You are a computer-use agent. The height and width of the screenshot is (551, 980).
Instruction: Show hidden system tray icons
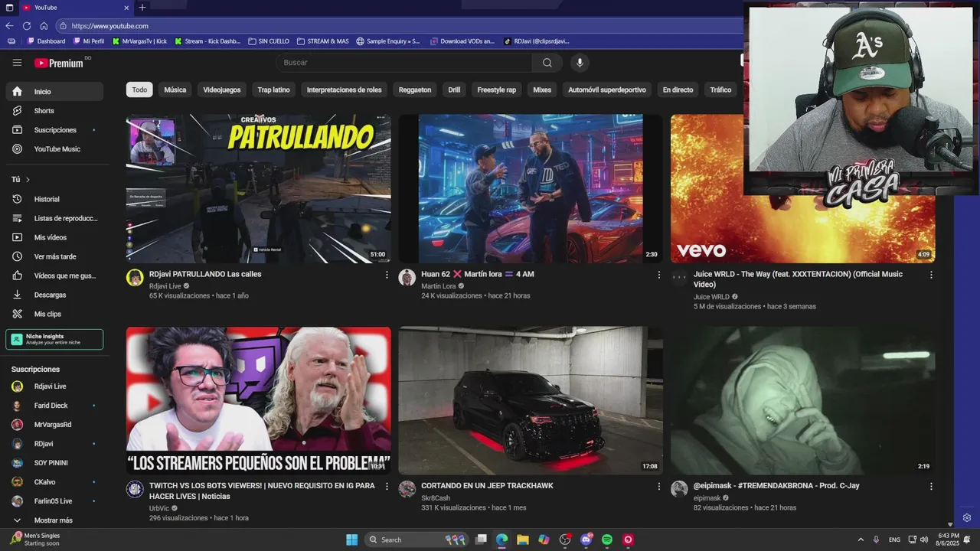(860, 540)
